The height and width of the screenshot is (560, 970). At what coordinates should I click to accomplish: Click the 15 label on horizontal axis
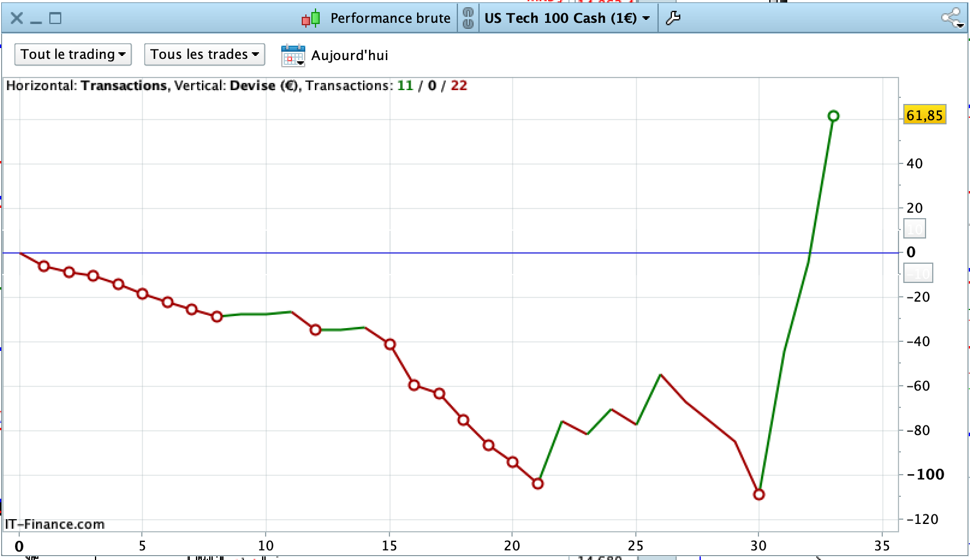[x=389, y=546]
